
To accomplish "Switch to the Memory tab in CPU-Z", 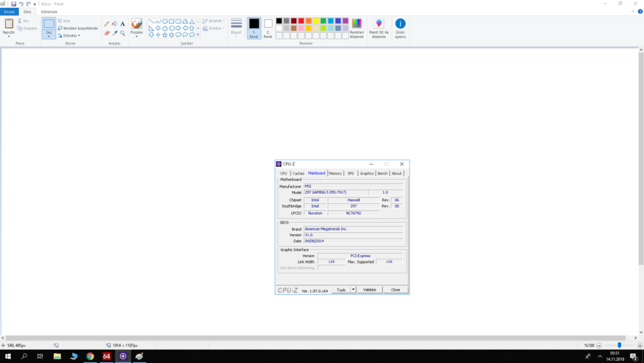I will click(x=335, y=173).
